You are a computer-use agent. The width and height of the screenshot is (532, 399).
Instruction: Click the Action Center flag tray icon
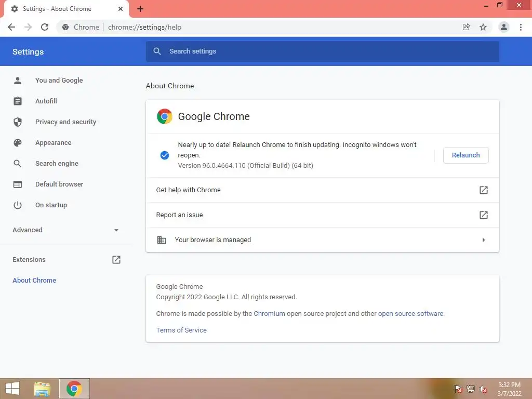(x=458, y=389)
